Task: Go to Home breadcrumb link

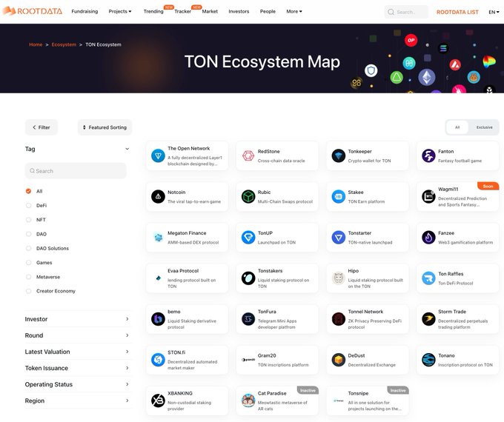Action: click(36, 44)
